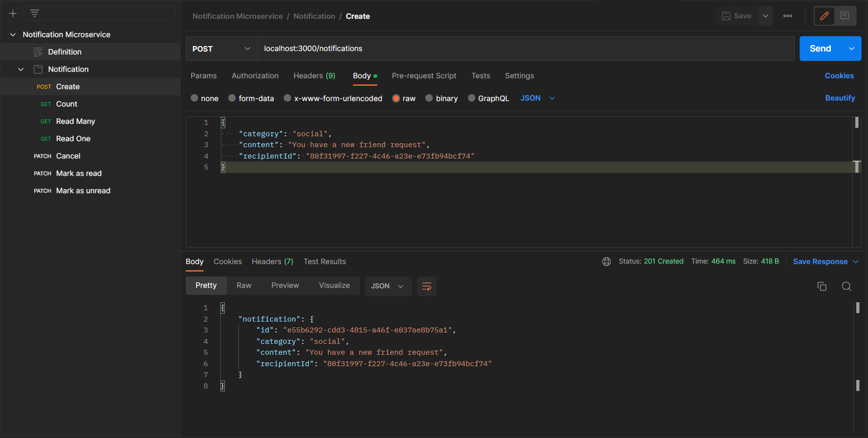Open the Pre-request Script tab
The width and height of the screenshot is (868, 438).
pos(424,76)
